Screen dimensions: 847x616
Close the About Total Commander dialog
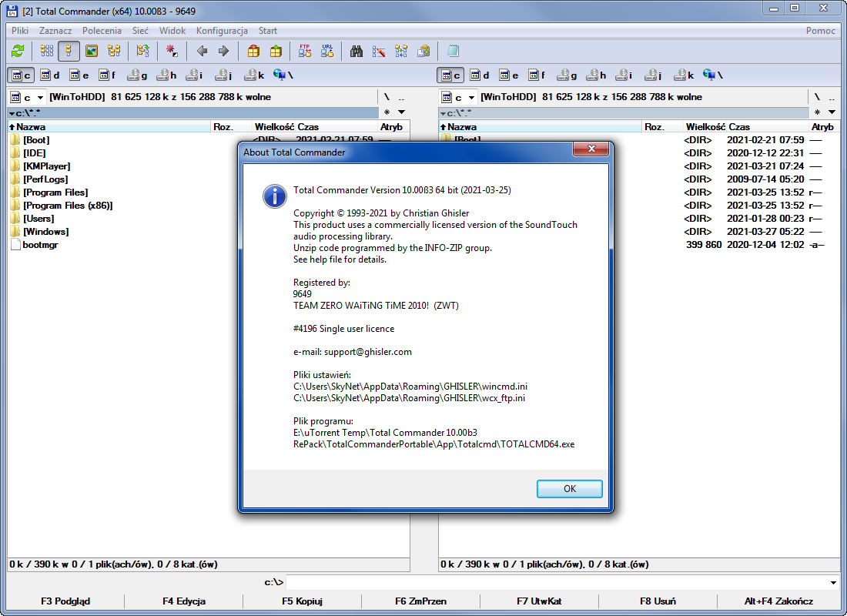click(591, 149)
